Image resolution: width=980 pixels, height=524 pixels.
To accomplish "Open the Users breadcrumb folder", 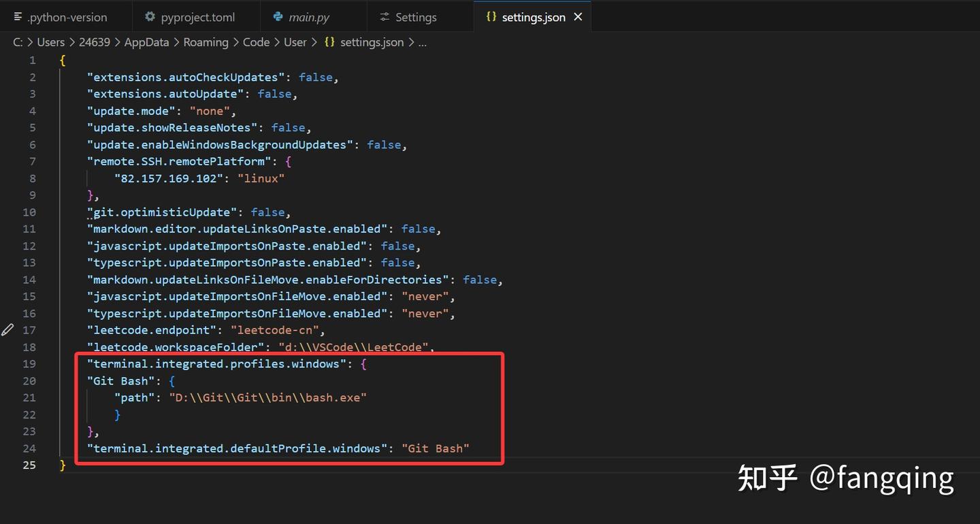I will pos(51,42).
